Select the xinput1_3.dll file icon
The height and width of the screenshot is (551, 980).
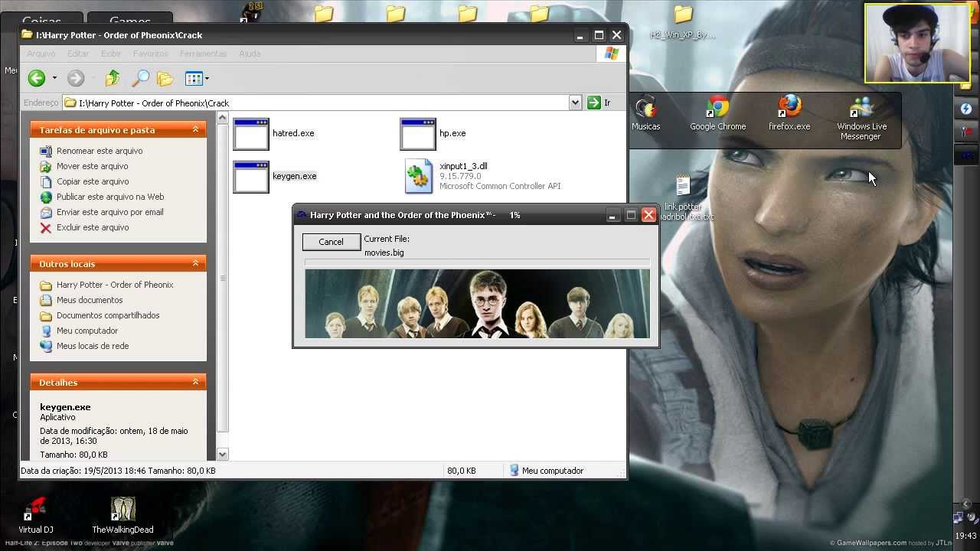tap(418, 176)
